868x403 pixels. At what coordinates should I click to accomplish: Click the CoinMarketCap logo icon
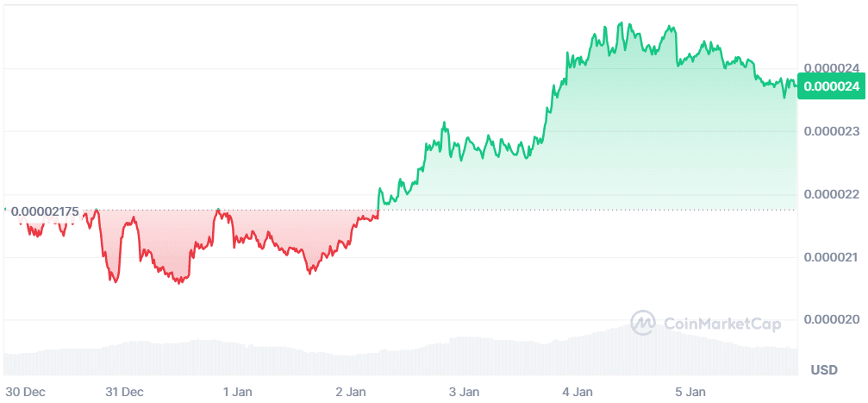click(643, 324)
